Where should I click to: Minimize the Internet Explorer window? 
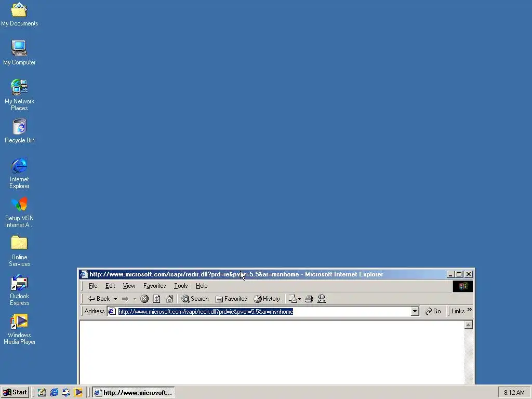click(451, 274)
